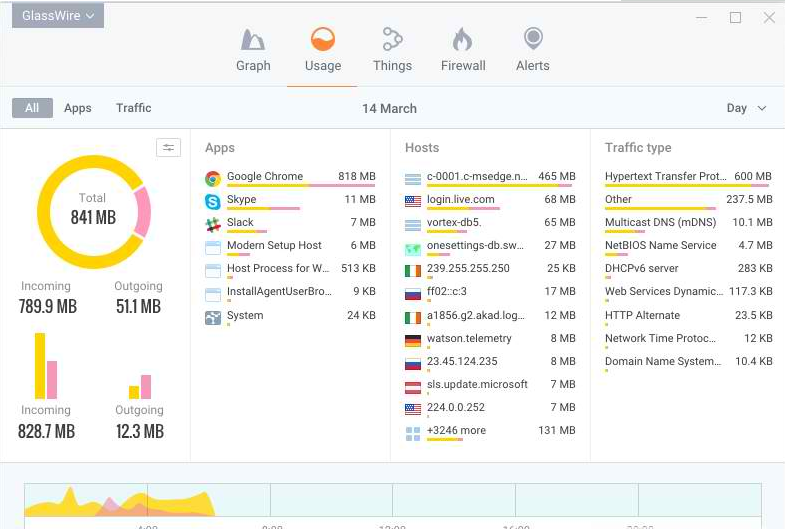
Task: Select the Skype 11 MB row
Action: (x=290, y=201)
